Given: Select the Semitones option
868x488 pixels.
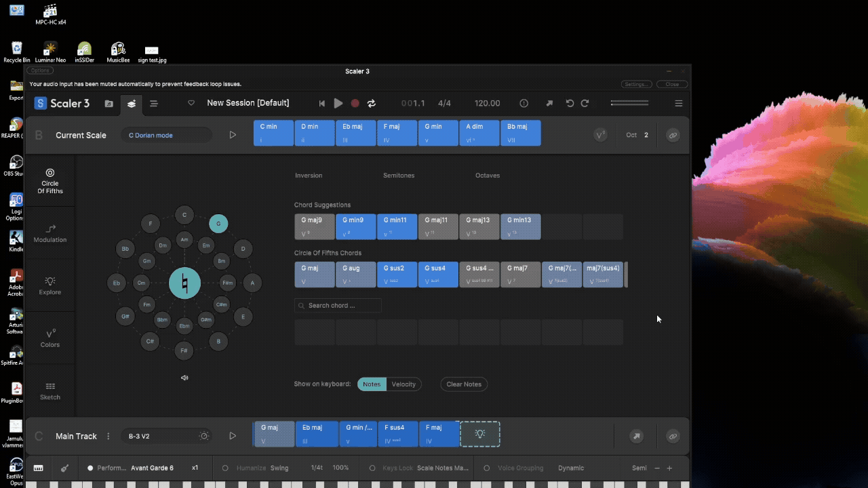Looking at the screenshot, I should click(399, 176).
